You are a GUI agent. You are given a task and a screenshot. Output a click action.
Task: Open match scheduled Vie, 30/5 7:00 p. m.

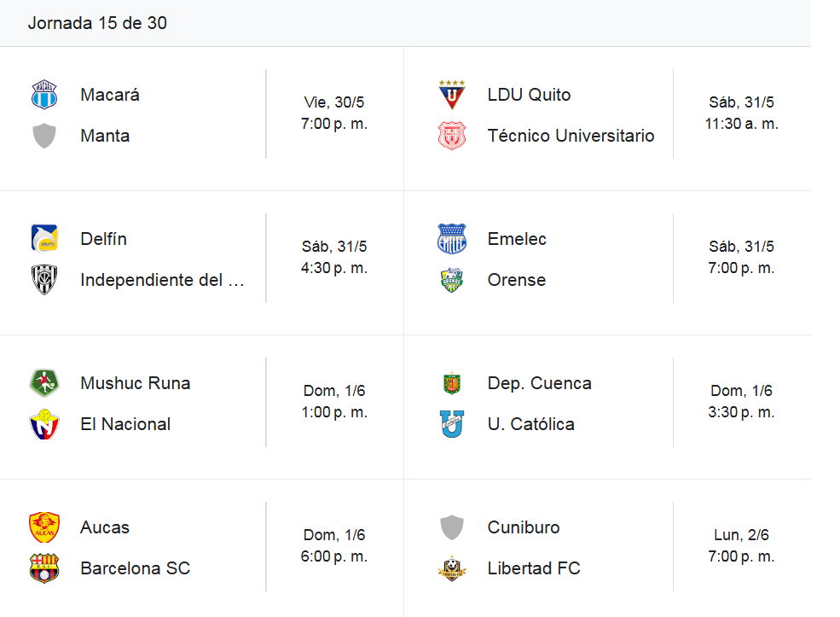pos(334,114)
